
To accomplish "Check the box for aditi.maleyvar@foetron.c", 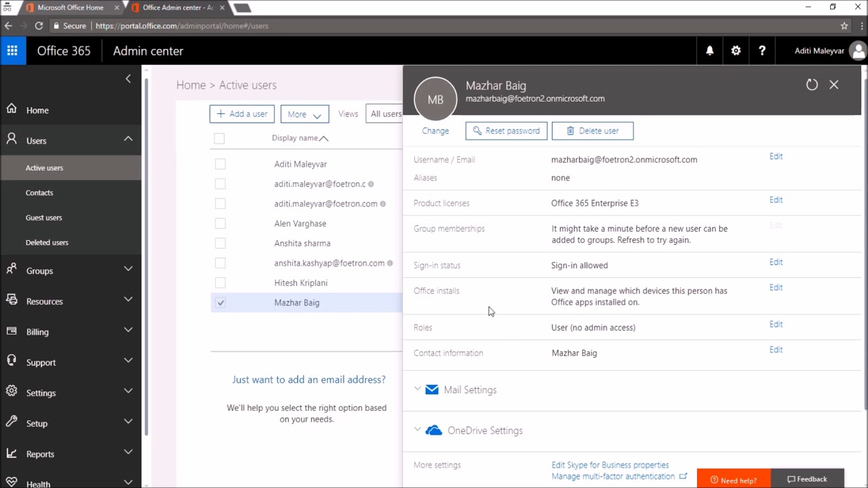I will pyautogui.click(x=220, y=184).
